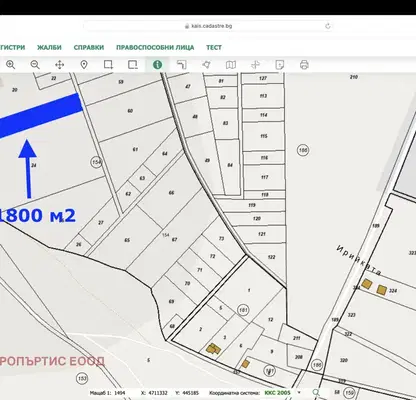Click parcel 65 on the map
The image size is (416, 400).
coord(127,240)
